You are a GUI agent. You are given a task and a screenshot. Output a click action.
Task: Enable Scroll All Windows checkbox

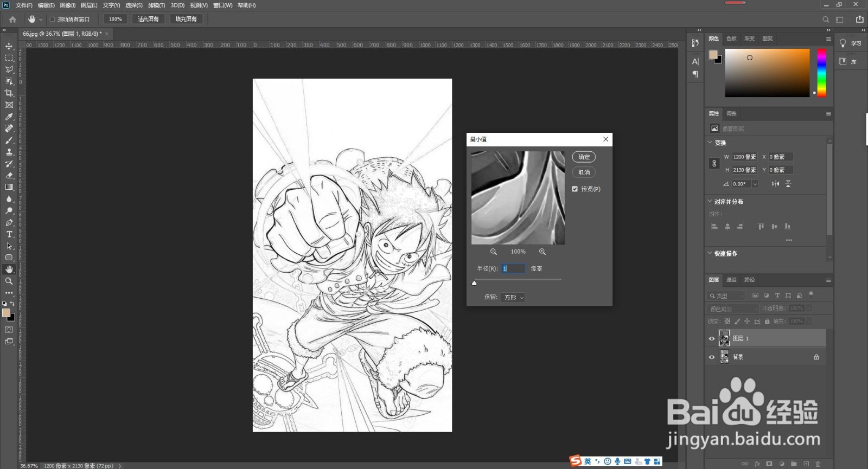pos(52,20)
